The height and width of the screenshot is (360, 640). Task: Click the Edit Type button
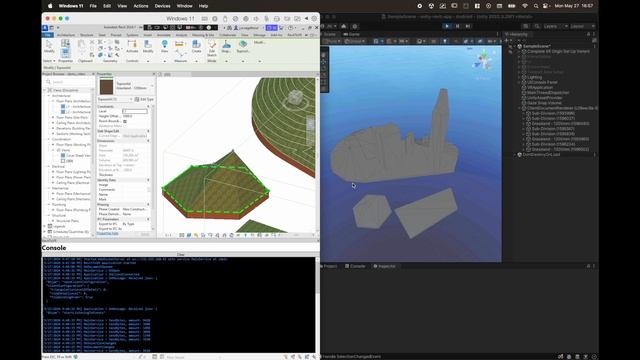tap(144, 99)
